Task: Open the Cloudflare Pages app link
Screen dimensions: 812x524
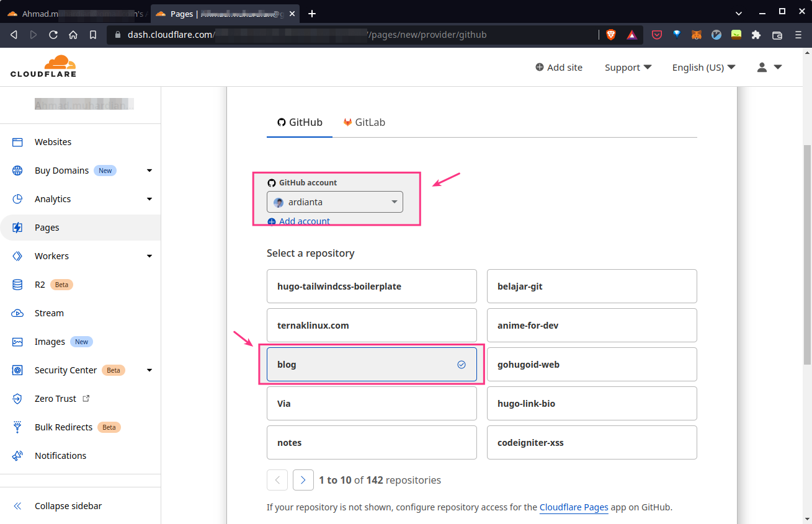Action: 574,507
